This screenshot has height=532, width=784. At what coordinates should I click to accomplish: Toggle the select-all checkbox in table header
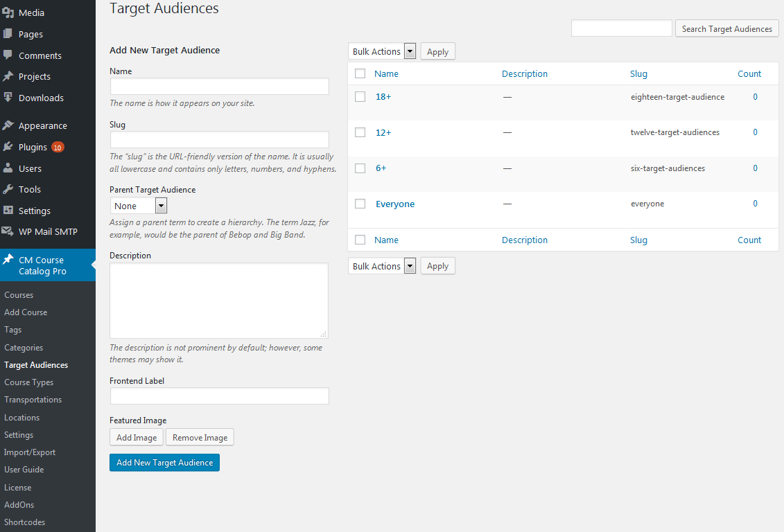[360, 73]
